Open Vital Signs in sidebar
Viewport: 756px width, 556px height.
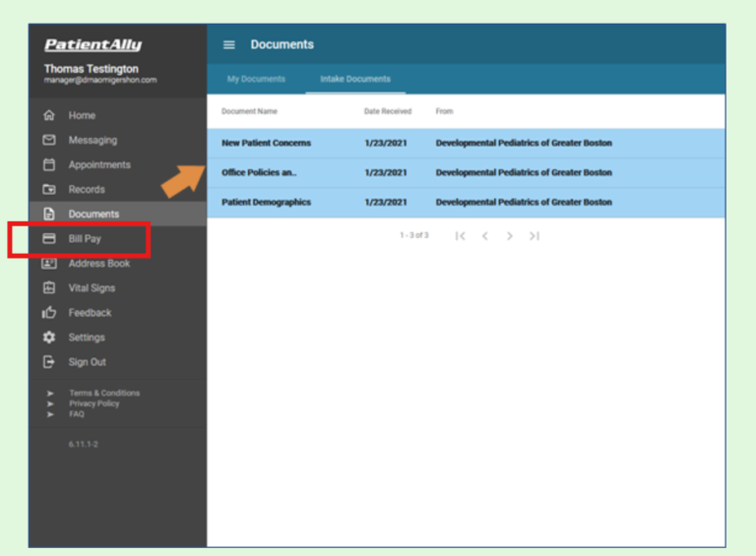(x=118, y=287)
